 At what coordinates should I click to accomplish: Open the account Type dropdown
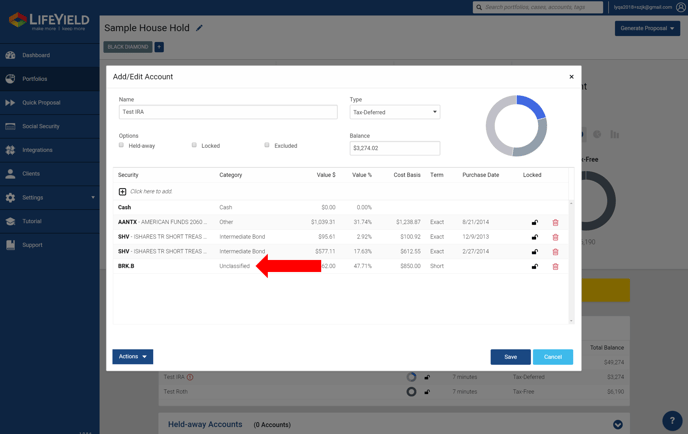click(394, 112)
